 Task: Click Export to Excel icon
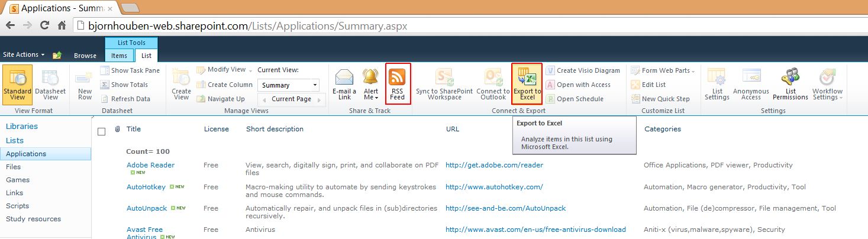(x=527, y=77)
